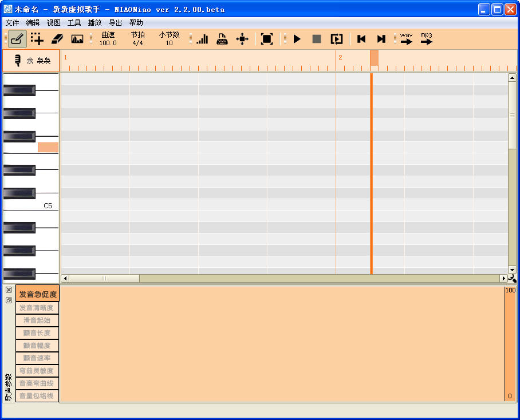
Task: Toggle loop playback button
Action: 337,39
